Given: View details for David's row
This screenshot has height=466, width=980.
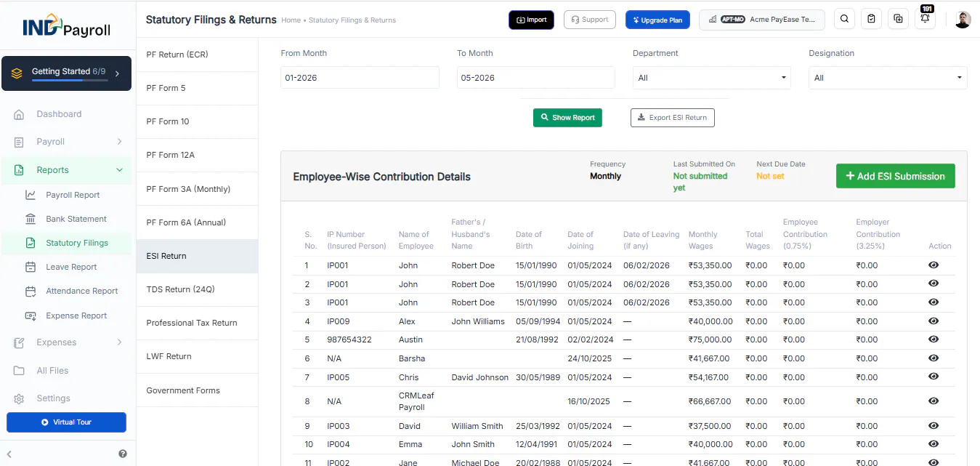Looking at the screenshot, I should [934, 426].
